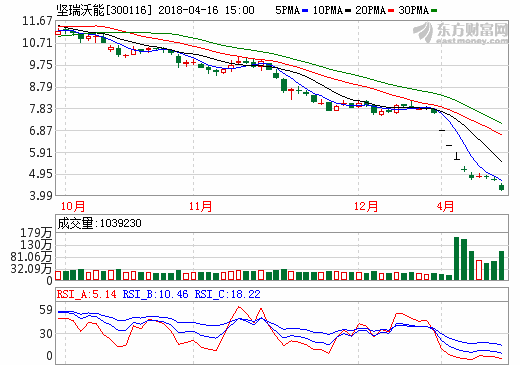Jump to the 10月 date marker

click(73, 206)
